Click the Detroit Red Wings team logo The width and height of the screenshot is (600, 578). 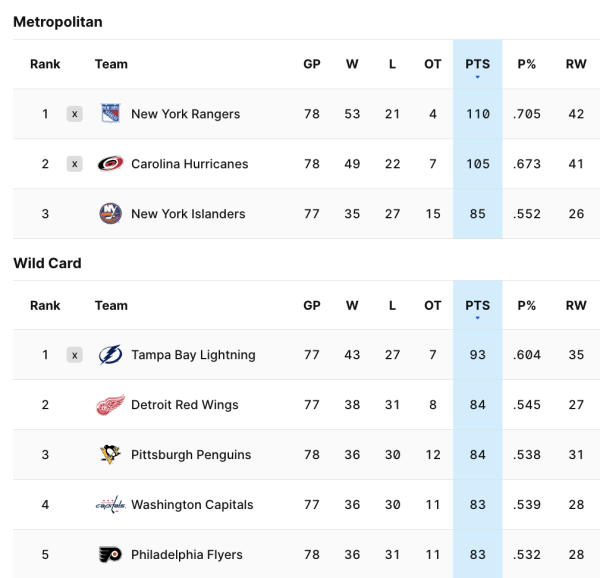110,405
